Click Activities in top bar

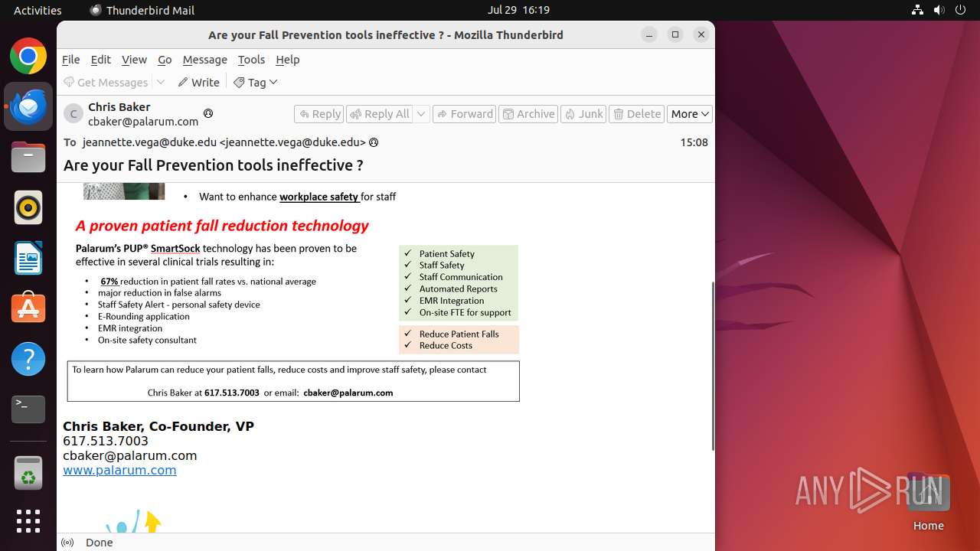coord(38,10)
